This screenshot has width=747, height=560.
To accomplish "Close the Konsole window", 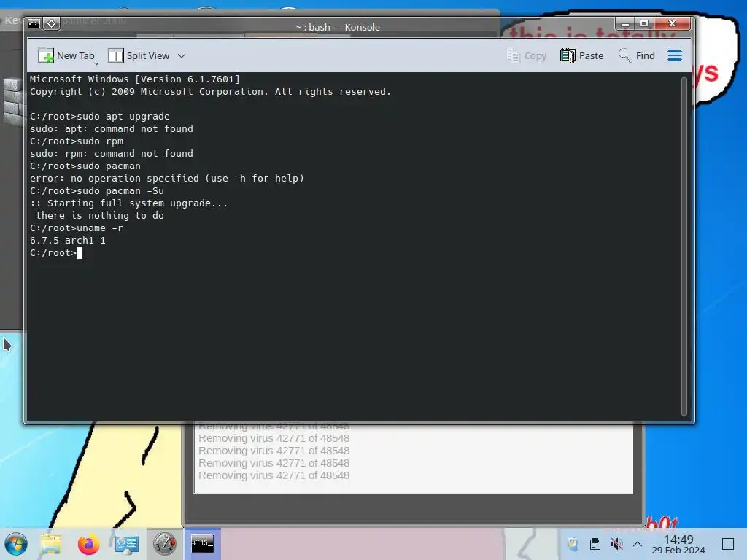I will [x=672, y=23].
